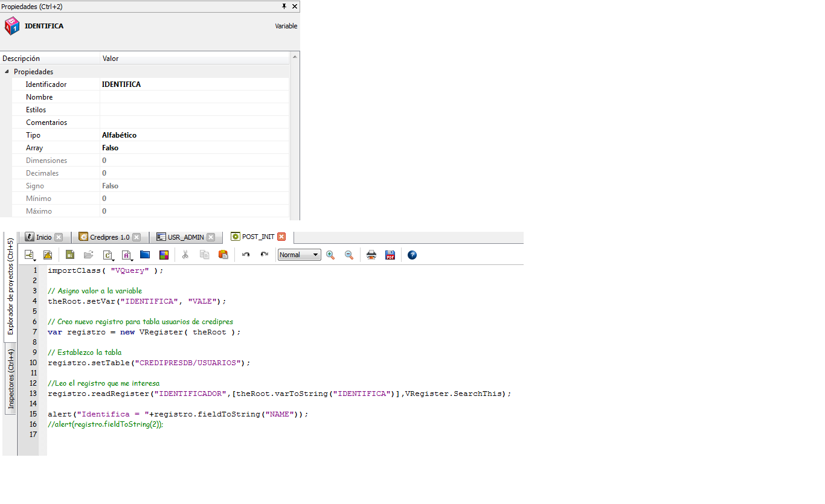Switch to the Inicio tab

tap(43, 237)
